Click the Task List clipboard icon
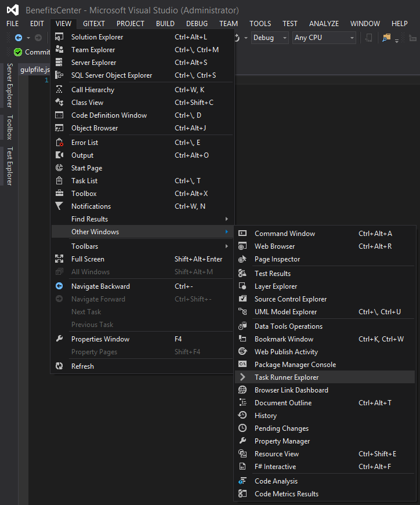The width and height of the screenshot is (420, 505). (59, 181)
